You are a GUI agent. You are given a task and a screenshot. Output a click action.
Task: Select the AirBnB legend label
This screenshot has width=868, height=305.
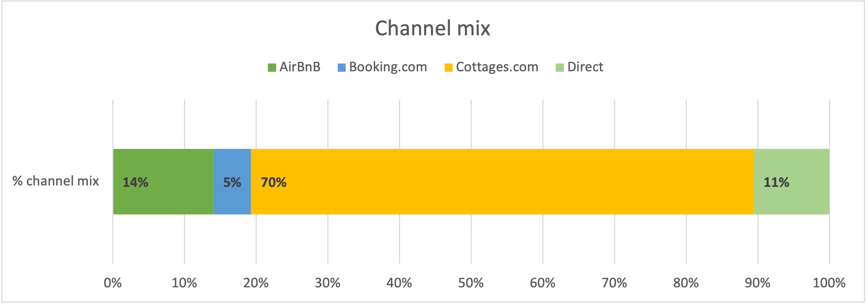pyautogui.click(x=300, y=67)
